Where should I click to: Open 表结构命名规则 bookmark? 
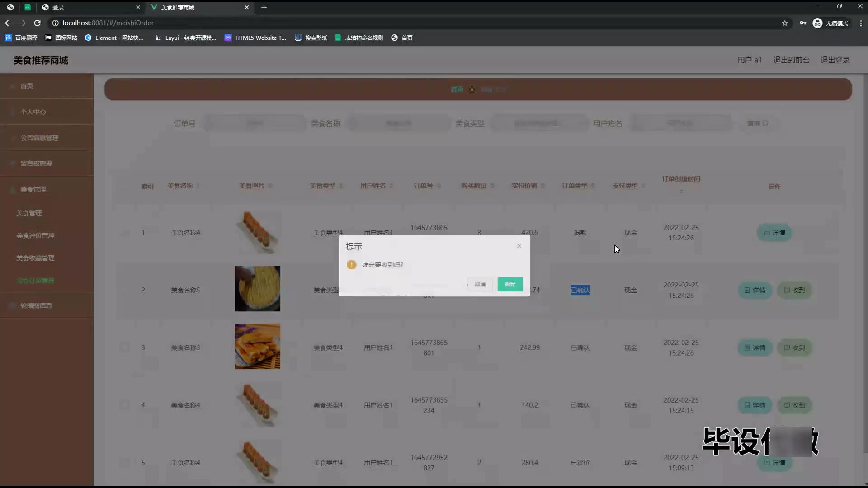(359, 38)
